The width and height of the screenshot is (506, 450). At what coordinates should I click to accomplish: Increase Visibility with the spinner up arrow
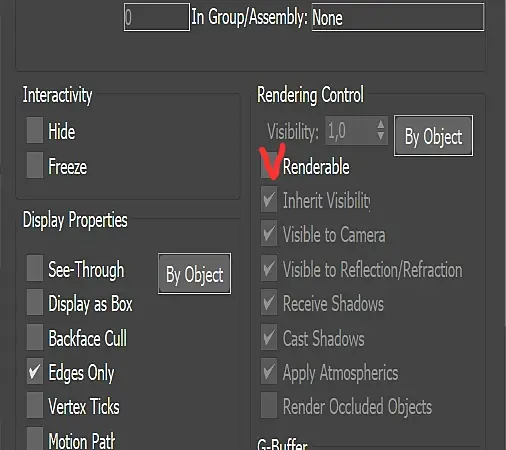click(x=380, y=125)
